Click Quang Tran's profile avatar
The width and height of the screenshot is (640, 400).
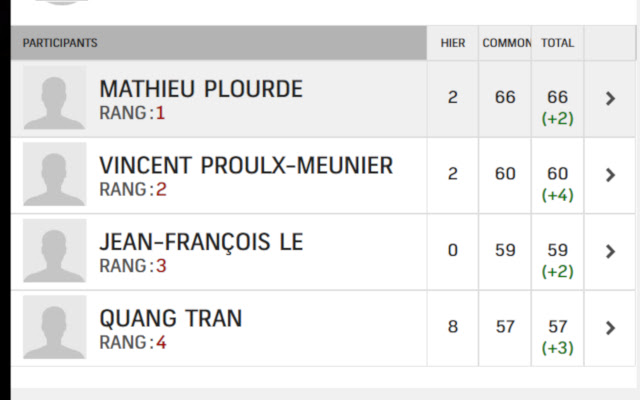click(x=54, y=328)
